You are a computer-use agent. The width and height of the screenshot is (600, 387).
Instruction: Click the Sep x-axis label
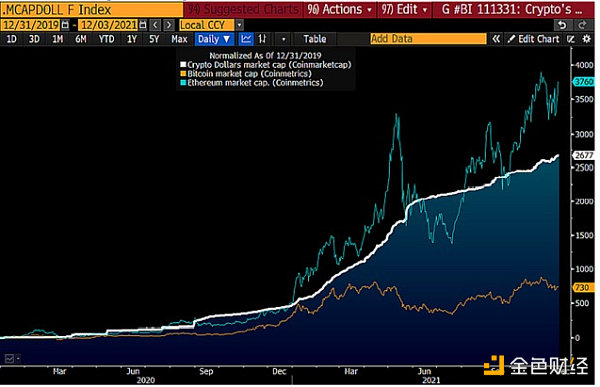[x=206, y=371]
